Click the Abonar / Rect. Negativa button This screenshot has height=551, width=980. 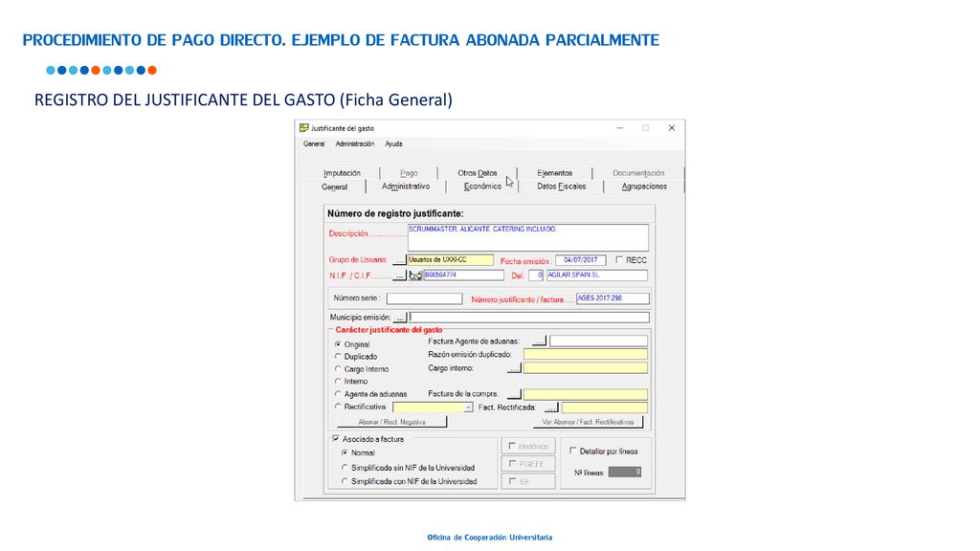tap(391, 422)
